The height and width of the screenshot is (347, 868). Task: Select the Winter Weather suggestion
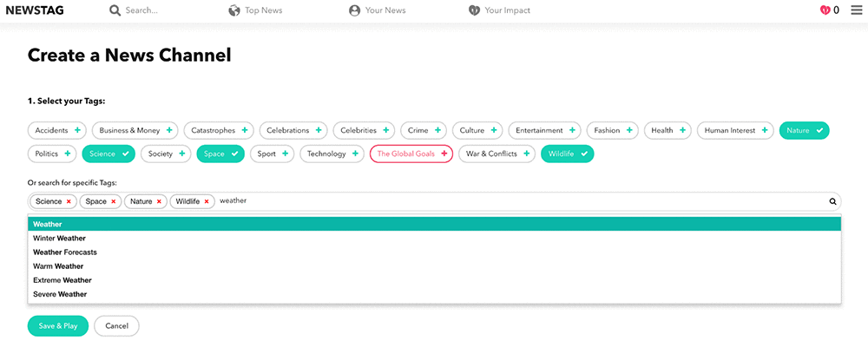(435, 239)
